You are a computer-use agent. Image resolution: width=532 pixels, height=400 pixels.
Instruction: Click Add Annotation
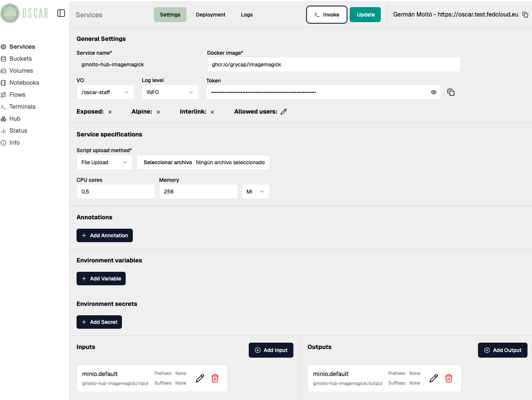point(104,235)
